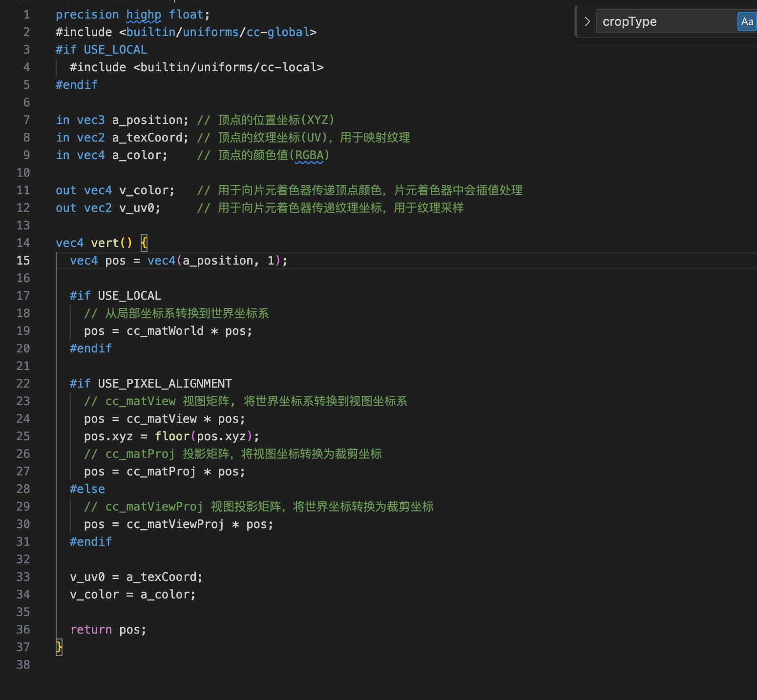
Task: Click the 'return' keyword
Action: tap(91, 630)
